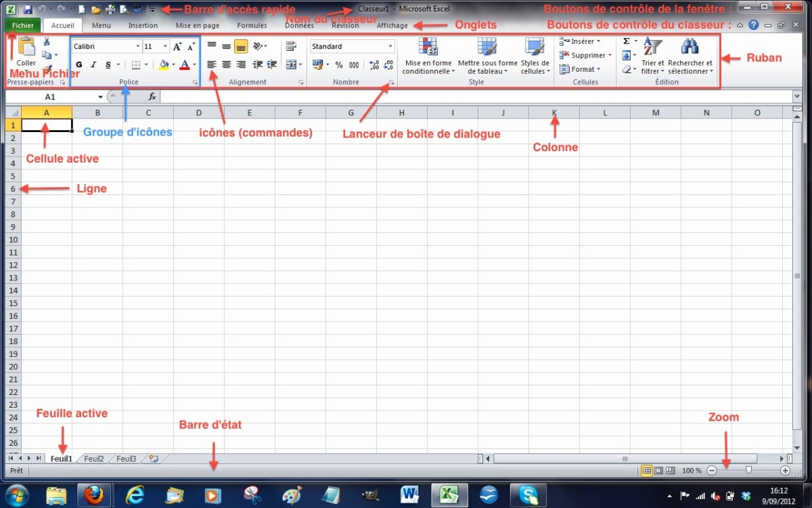This screenshot has width=812, height=508.
Task: Open the Alignement group dialog launcher
Action: point(300,83)
